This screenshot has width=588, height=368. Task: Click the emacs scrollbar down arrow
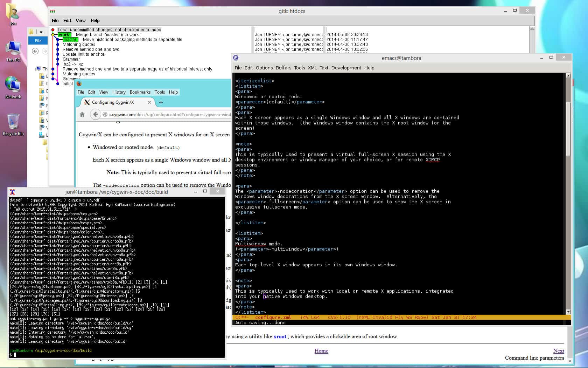tap(568, 312)
